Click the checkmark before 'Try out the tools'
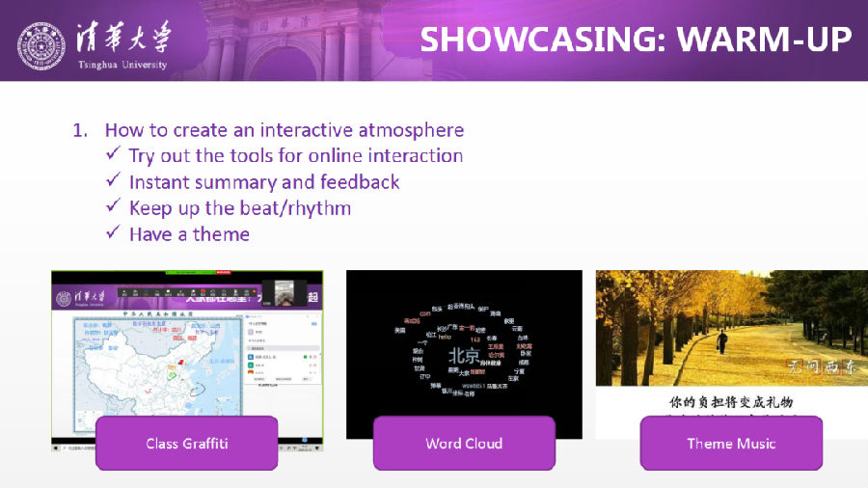The width and height of the screenshot is (868, 488). coord(113,155)
